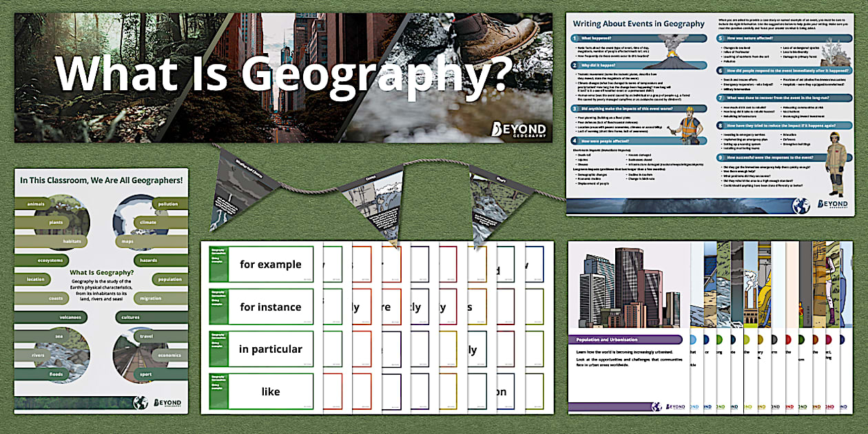
Task: Click the blue half-circle swatch on a stacked card
Action: tap(692, 340)
